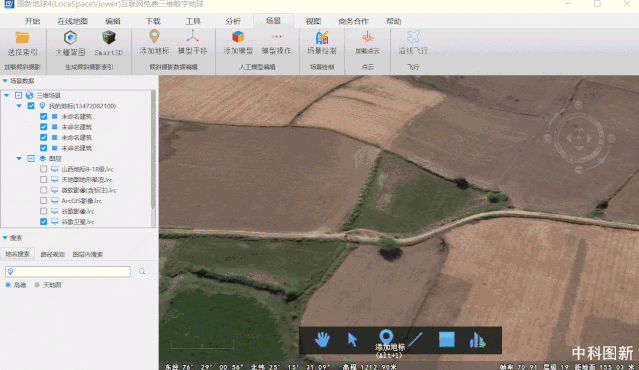This screenshot has width=639, height=370.
Task: Launch 沿线飞行 airplane tool
Action: pyautogui.click(x=413, y=37)
